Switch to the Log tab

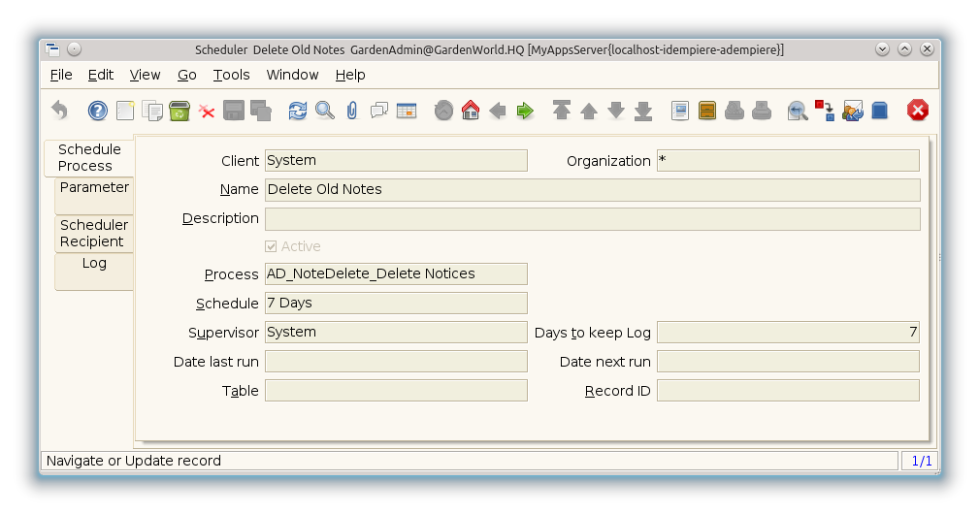point(94,271)
